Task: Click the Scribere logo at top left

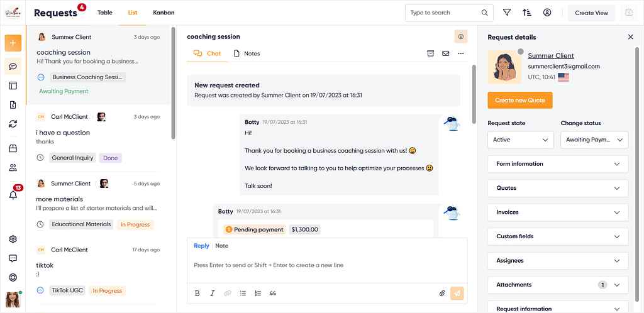Action: [x=13, y=13]
